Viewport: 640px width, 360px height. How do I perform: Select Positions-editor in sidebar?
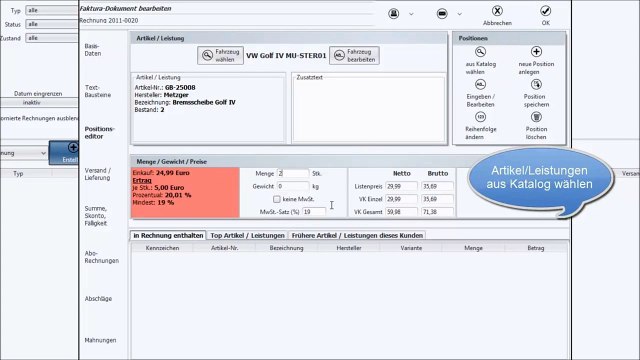pos(100,133)
